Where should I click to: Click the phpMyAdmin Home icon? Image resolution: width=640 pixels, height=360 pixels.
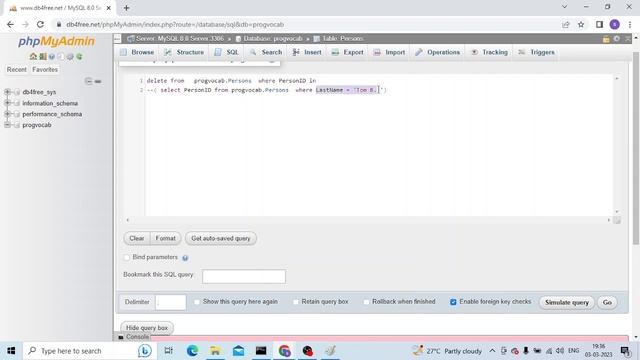point(33,56)
